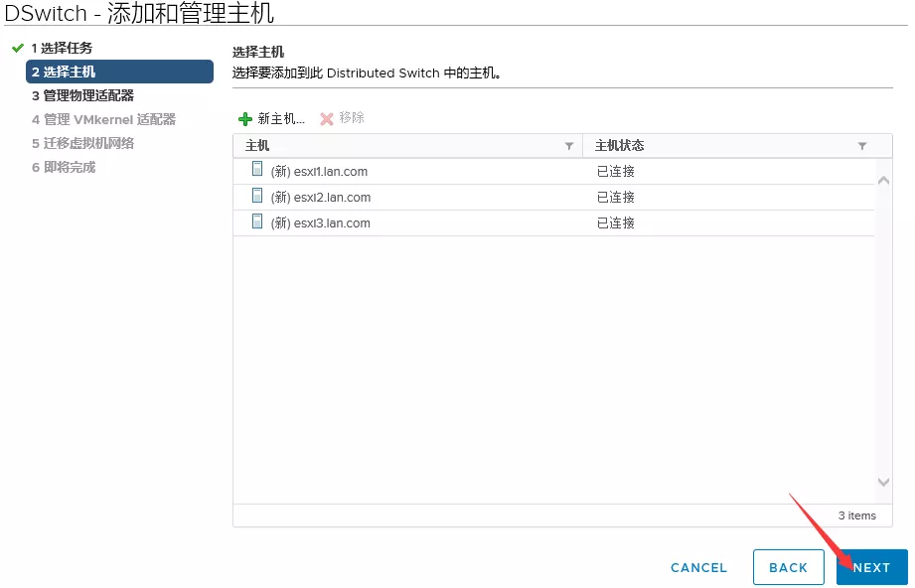Image resolution: width=915 pixels, height=588 pixels.
Task: Cancel the add hosts wizard
Action: click(698, 567)
